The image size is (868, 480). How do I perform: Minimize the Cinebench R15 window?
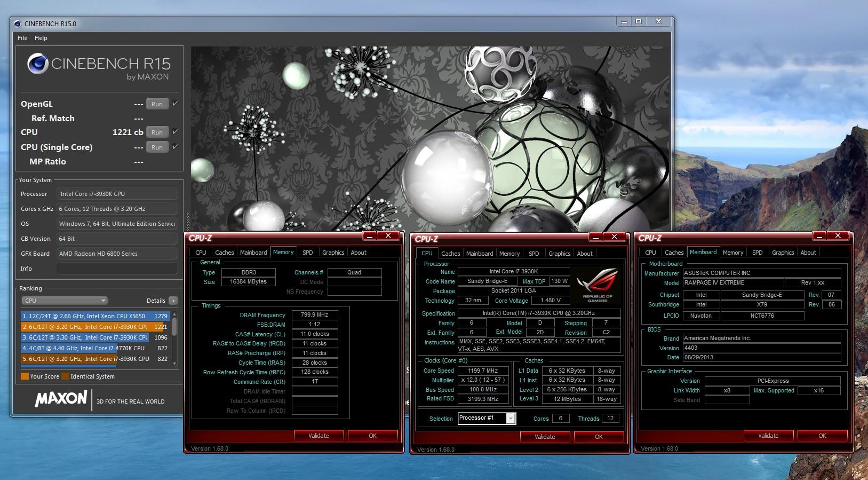point(624,22)
